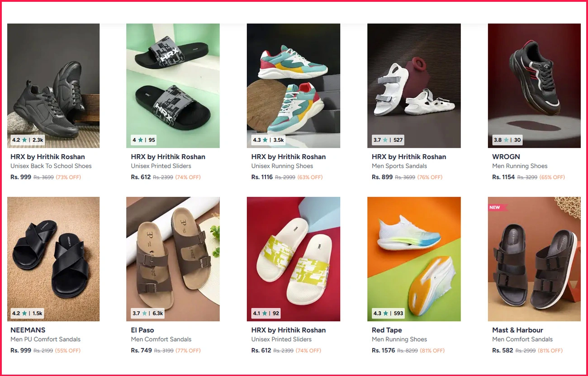View the teal HRX running shoes photo
Screen dimensions: 588x376
(x=294, y=85)
